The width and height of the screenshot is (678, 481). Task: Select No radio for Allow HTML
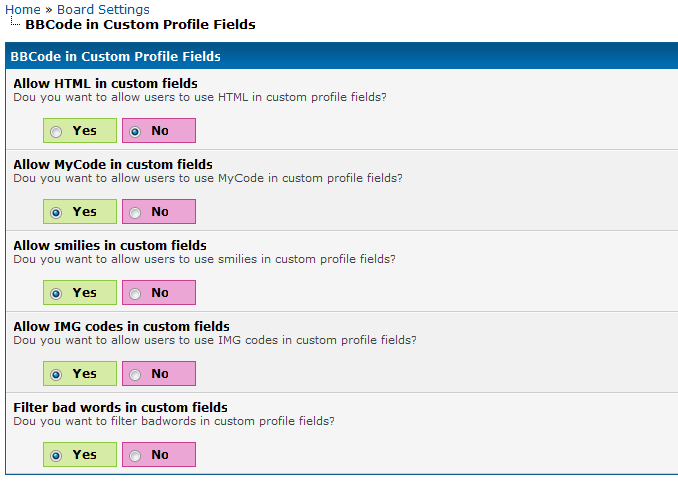[x=135, y=131]
